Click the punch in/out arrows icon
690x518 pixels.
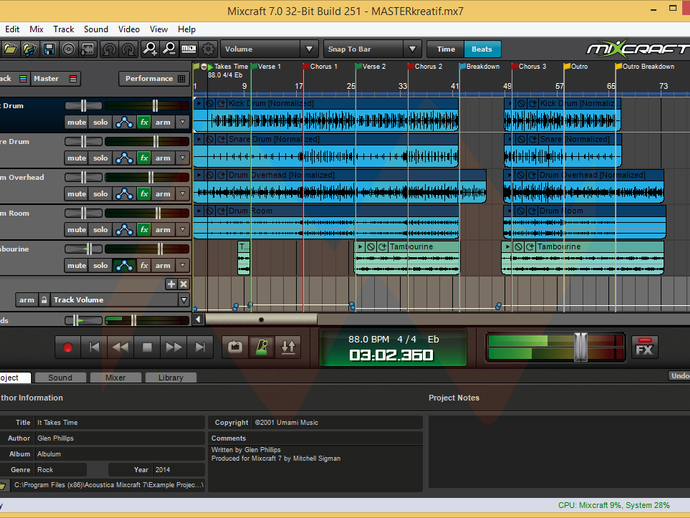pos(288,347)
